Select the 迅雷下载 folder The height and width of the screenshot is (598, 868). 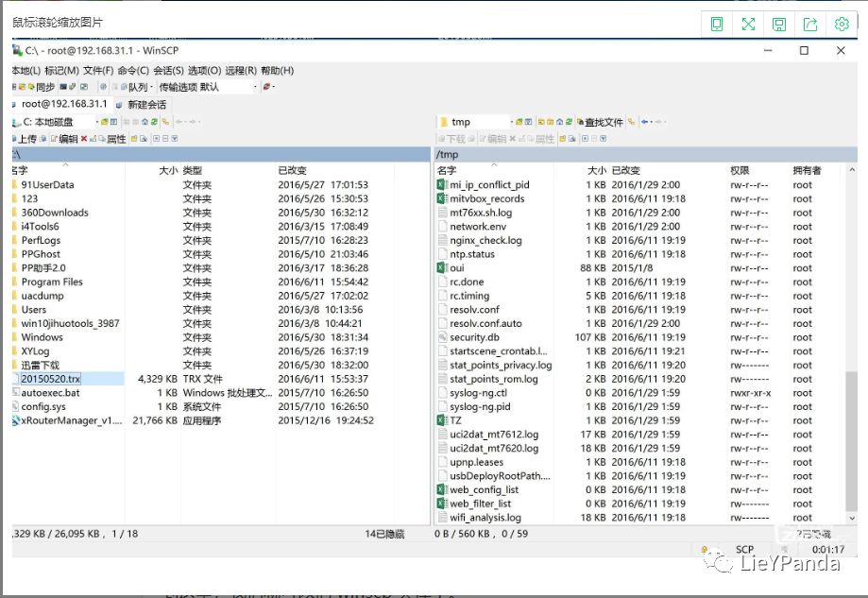(x=40, y=365)
